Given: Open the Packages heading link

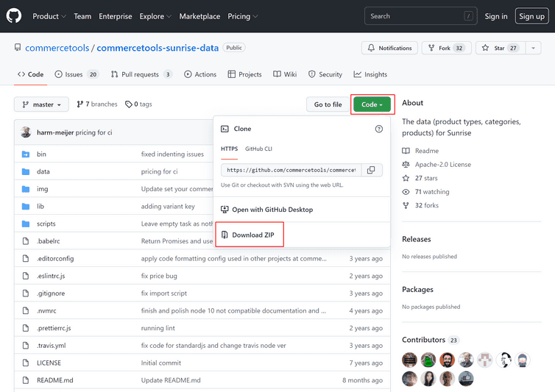Looking at the screenshot, I should [x=417, y=289].
